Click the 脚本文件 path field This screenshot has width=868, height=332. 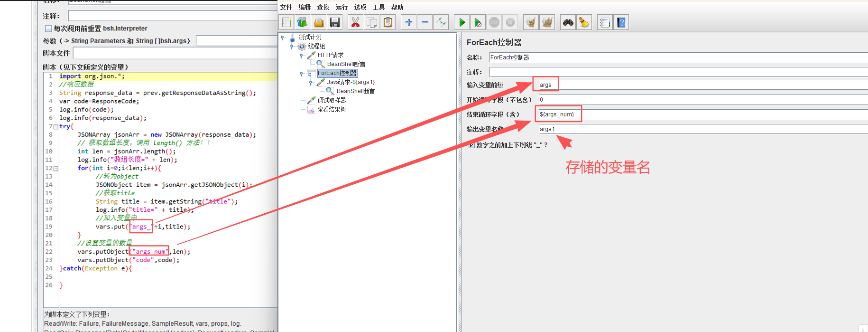(175, 53)
